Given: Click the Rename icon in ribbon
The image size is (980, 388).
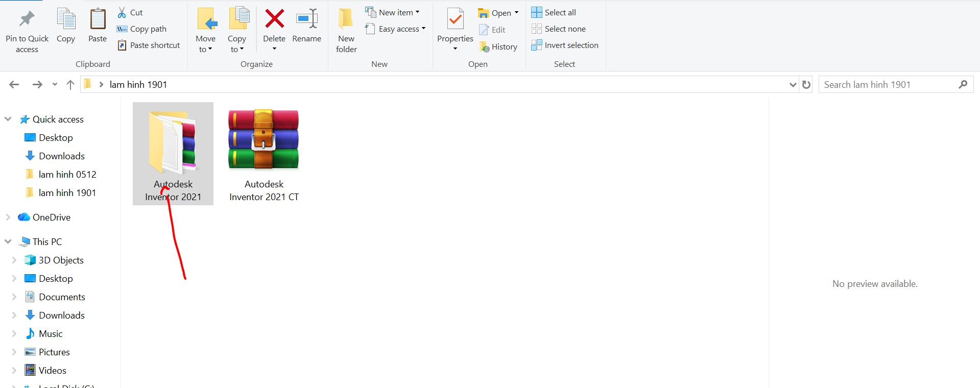Looking at the screenshot, I should coord(307,19).
